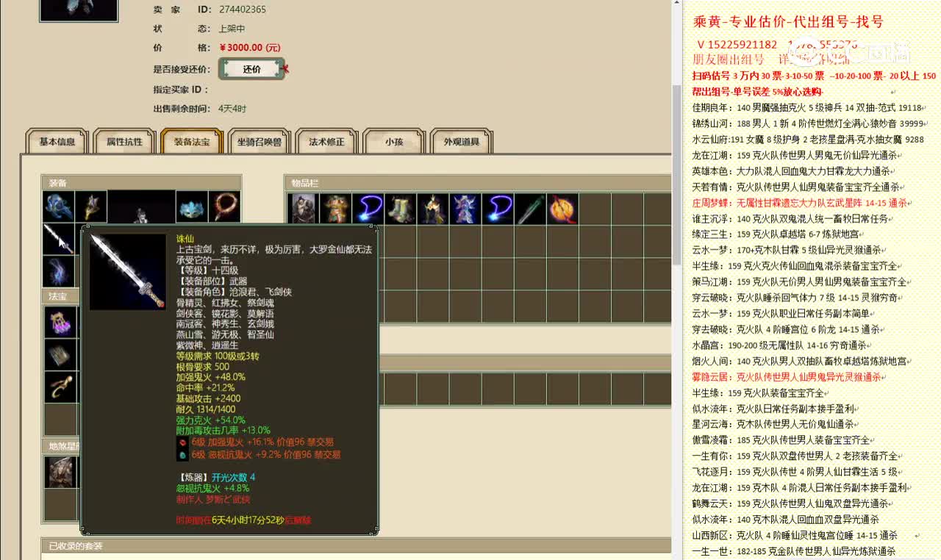Click the purple-blue armor inventory item

pos(465,209)
